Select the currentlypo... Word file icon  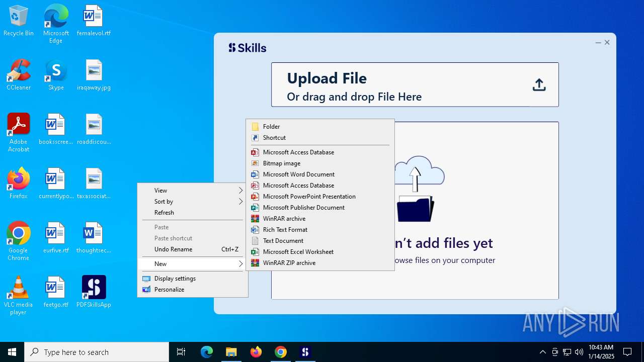[x=56, y=183]
